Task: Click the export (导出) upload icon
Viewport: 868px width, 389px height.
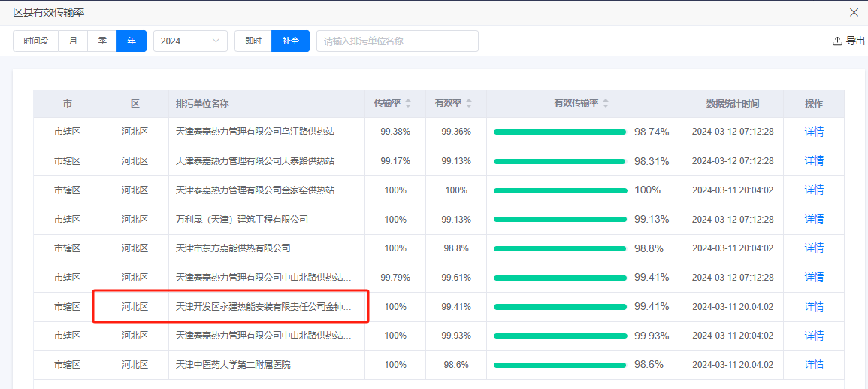Action: click(837, 41)
